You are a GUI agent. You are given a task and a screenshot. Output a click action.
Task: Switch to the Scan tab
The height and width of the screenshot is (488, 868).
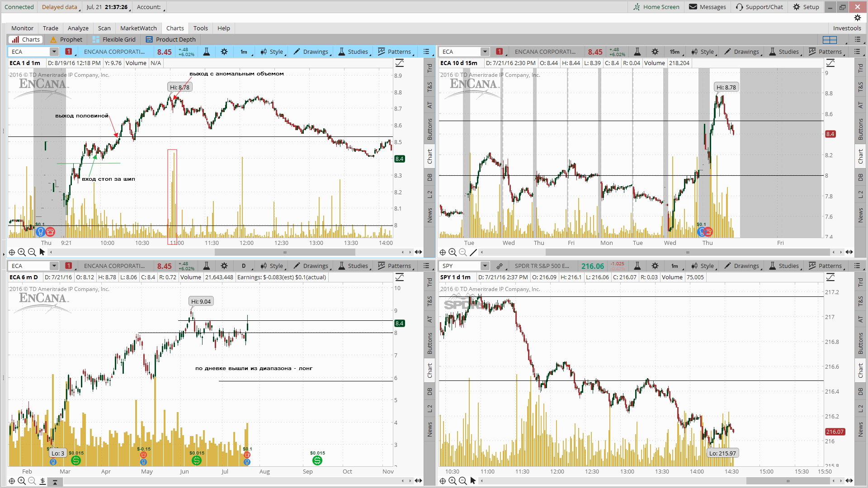click(x=104, y=28)
